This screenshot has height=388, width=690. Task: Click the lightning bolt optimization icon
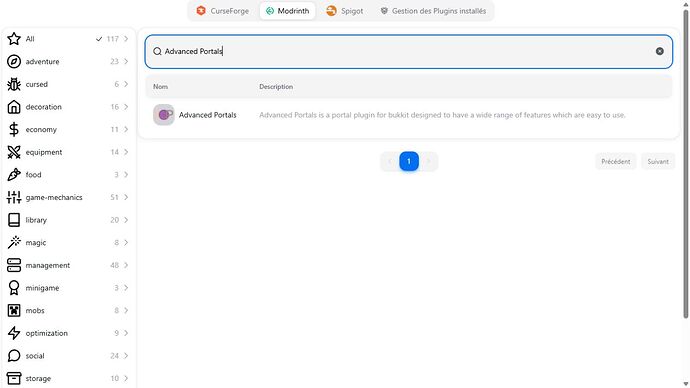(x=14, y=333)
